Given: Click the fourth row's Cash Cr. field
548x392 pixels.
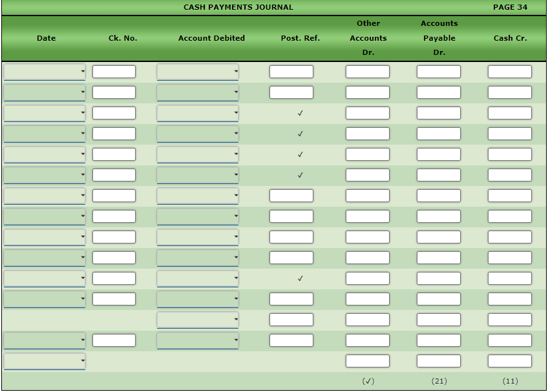Looking at the screenshot, I should click(510, 134).
